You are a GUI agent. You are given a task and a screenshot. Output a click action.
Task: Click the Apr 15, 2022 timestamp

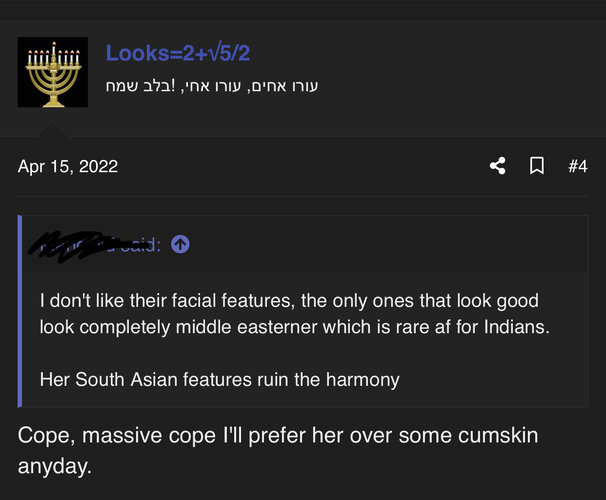click(x=68, y=167)
